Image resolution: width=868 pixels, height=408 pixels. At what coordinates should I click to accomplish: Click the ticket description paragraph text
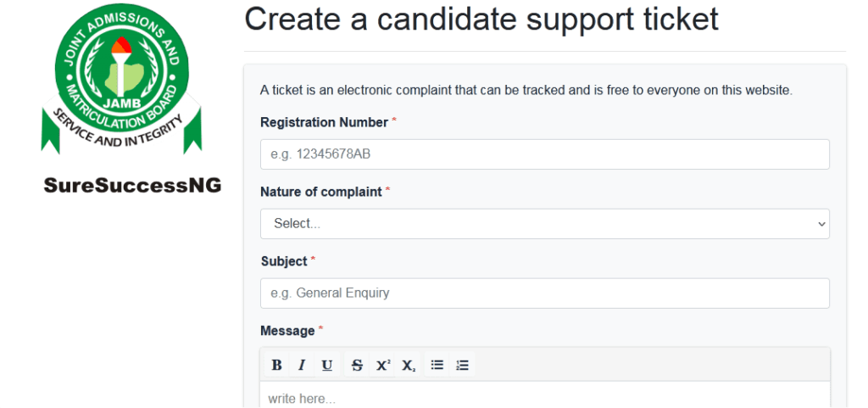526,90
